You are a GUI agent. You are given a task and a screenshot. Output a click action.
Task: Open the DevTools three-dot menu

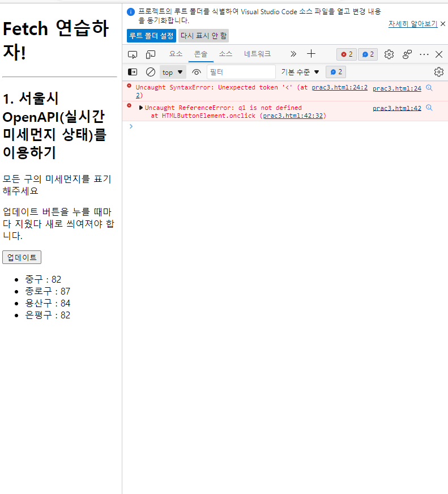[x=424, y=54]
